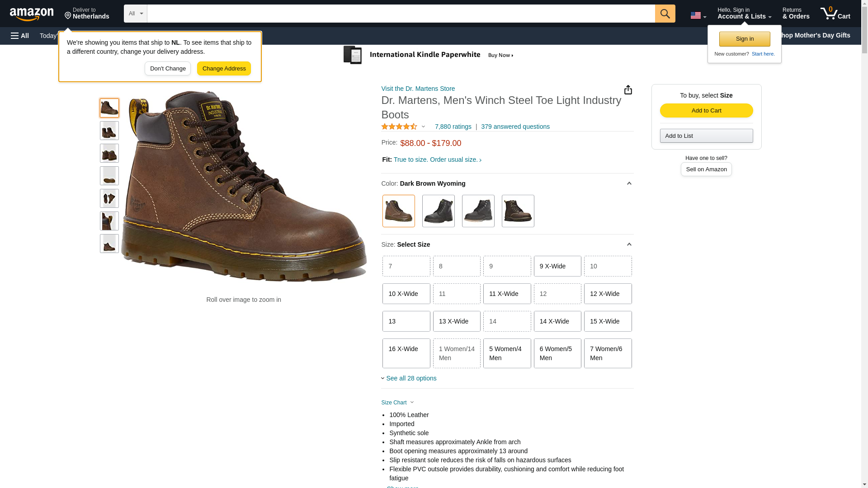Click the star rating icons
This screenshot has height=488, width=868.
[x=399, y=127]
